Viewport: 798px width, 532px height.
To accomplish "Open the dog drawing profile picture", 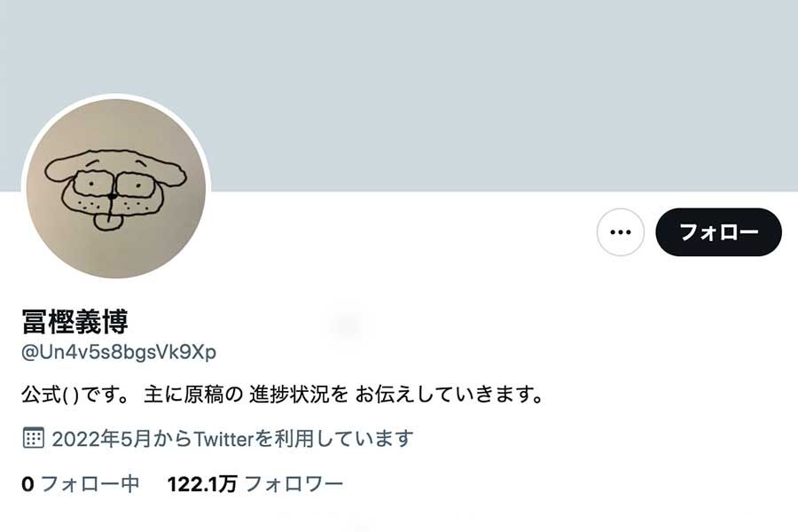I will (x=116, y=188).
